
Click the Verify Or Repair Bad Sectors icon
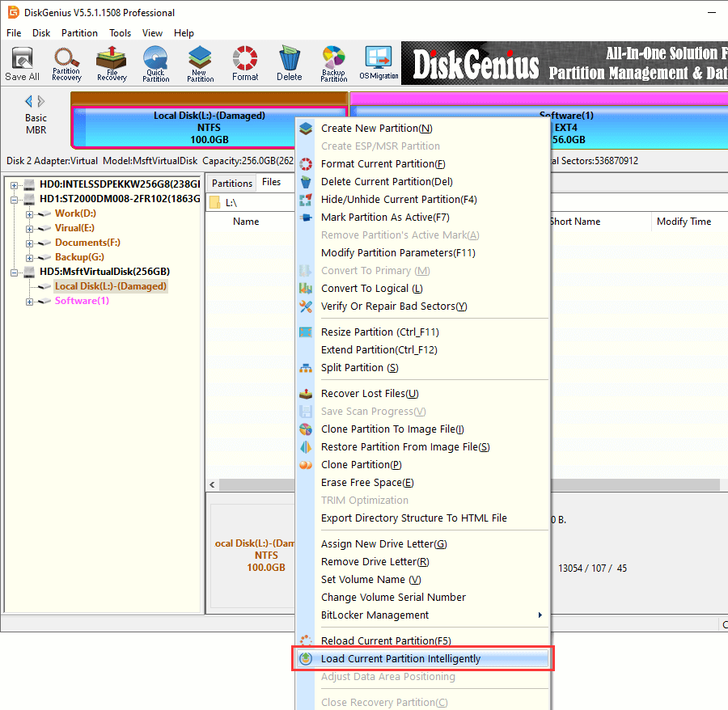306,306
